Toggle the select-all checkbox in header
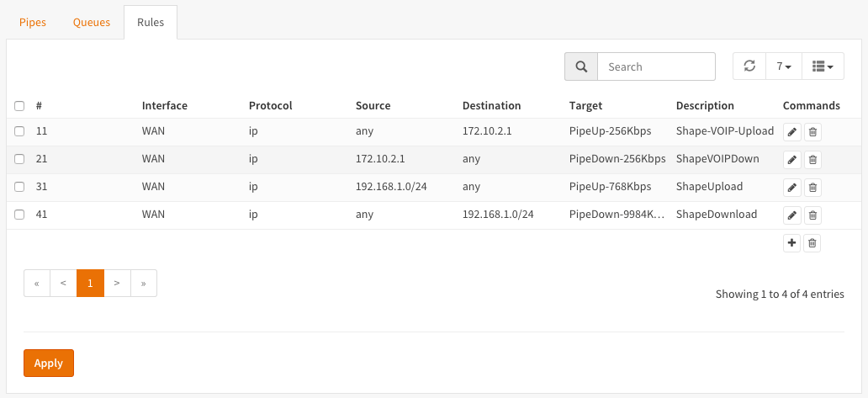868x398 pixels. (19, 106)
